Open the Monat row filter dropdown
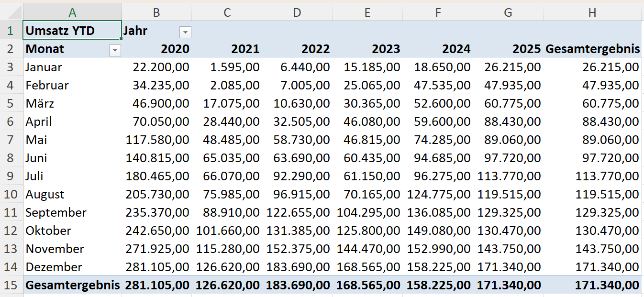This screenshot has height=297, width=644. click(x=115, y=50)
